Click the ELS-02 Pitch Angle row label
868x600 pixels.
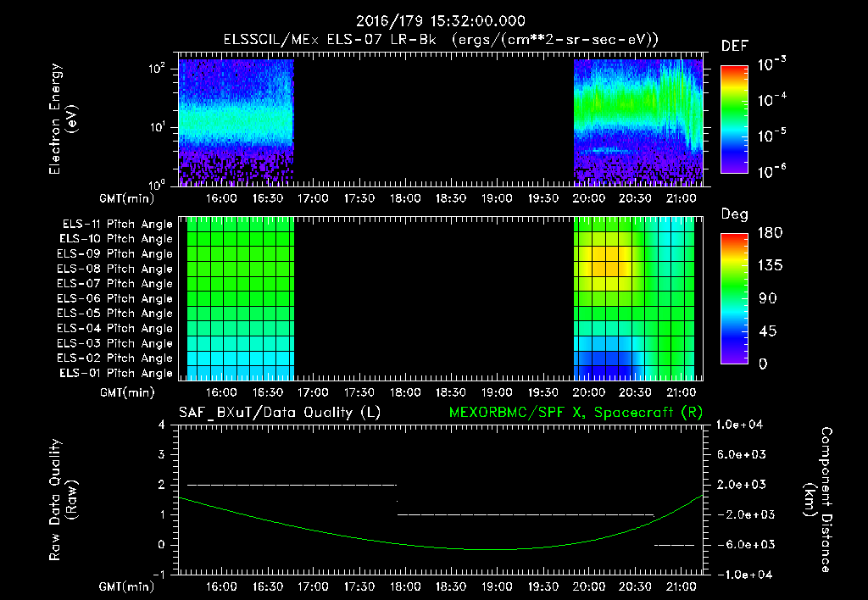pos(115,358)
